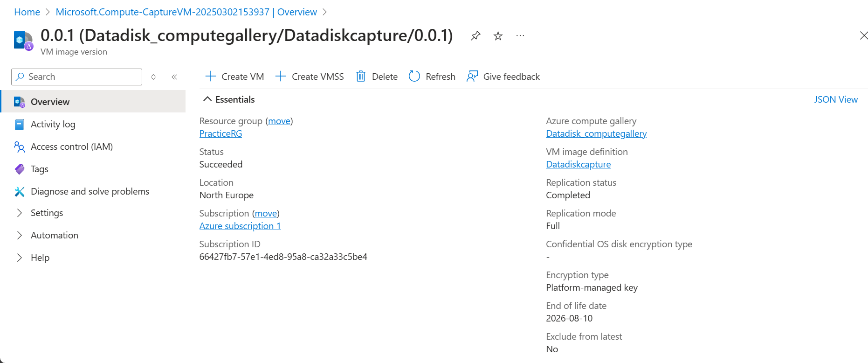The width and height of the screenshot is (868, 363).
Task: Click the page title 0.0.1 heading
Action: coord(247,35)
